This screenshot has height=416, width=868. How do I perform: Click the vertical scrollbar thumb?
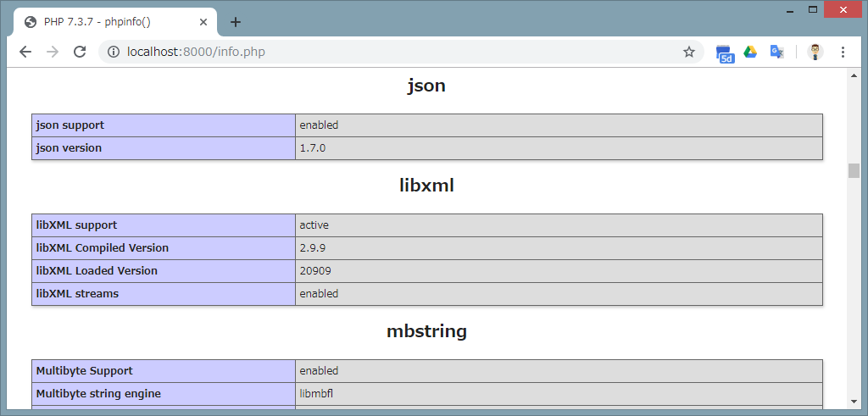[854, 169]
